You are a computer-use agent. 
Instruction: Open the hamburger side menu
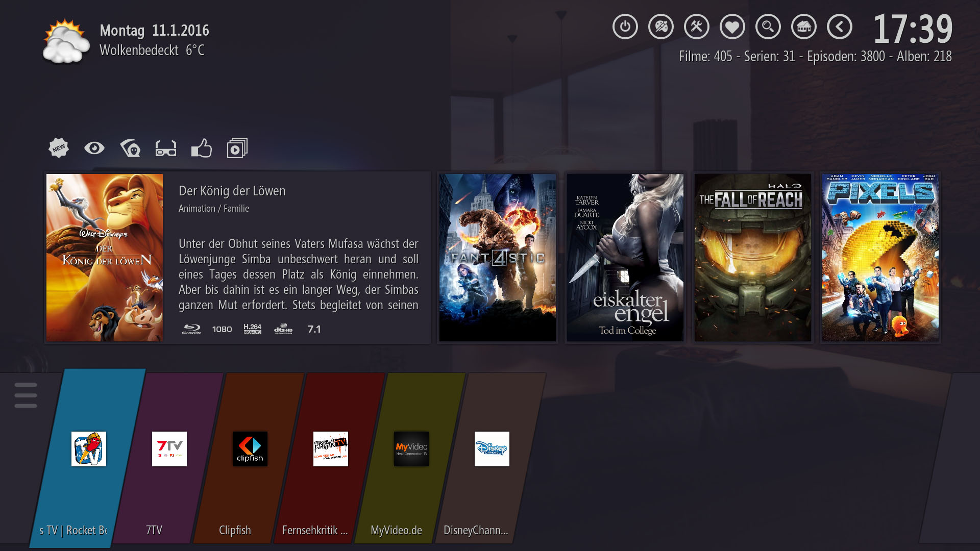point(26,395)
